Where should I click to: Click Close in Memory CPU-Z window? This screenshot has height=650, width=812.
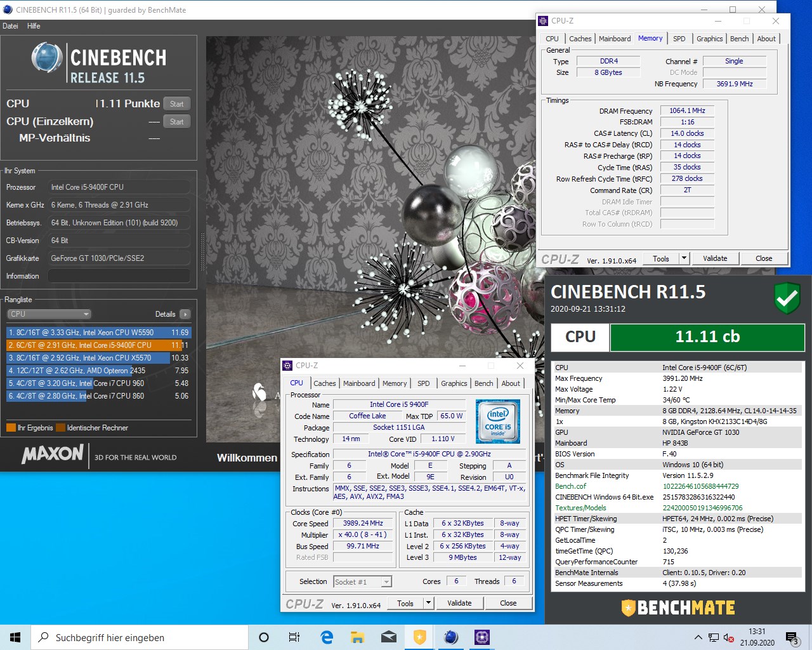(x=764, y=258)
